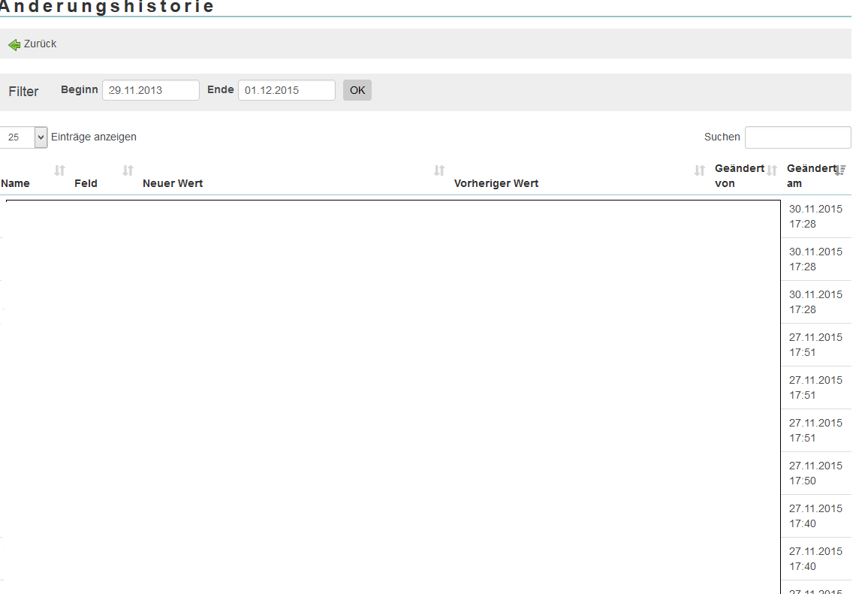Toggle Geändert am descending sort icon
Image resolution: width=868 pixels, height=594 pixels.
[x=839, y=170]
